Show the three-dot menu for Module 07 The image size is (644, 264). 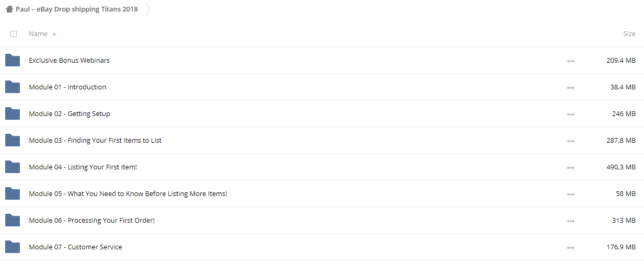[x=570, y=247]
